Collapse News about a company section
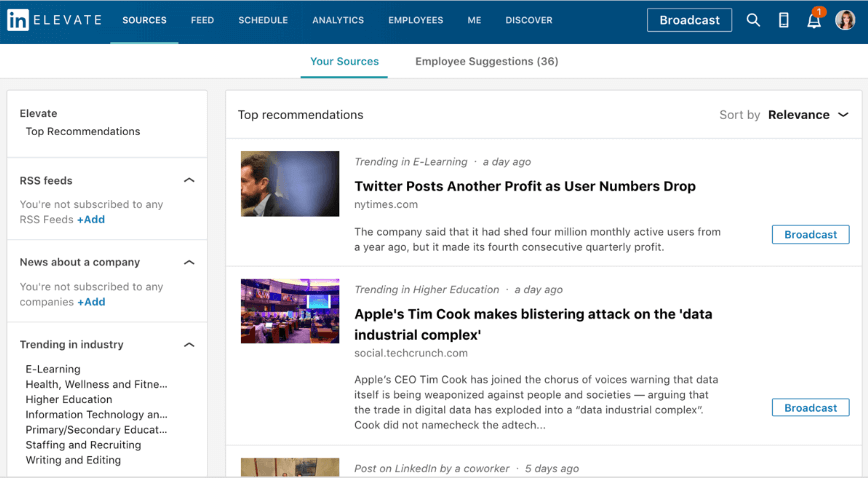Image resolution: width=868 pixels, height=478 pixels. pos(189,263)
